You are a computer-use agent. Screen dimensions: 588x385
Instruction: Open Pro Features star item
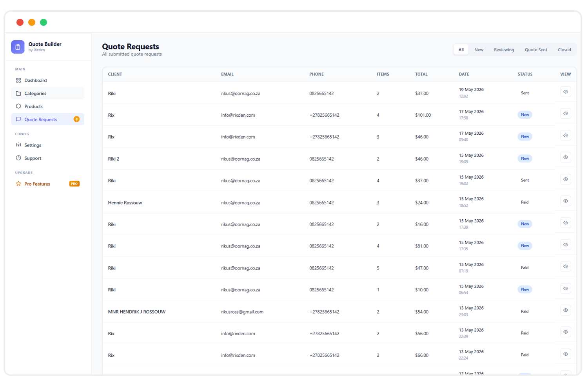click(47, 184)
